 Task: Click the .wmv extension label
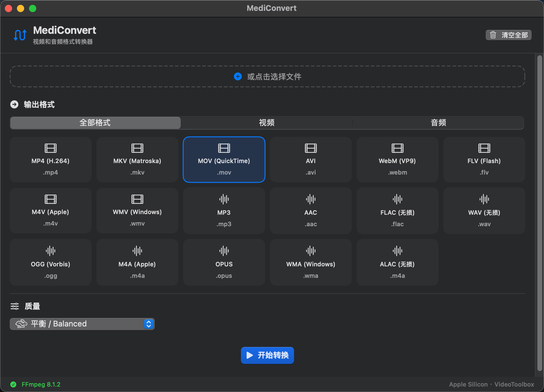coord(137,223)
